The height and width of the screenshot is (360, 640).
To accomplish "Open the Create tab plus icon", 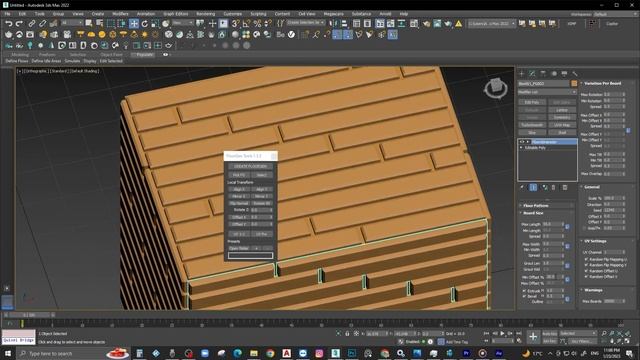I will pyautogui.click(x=522, y=73).
